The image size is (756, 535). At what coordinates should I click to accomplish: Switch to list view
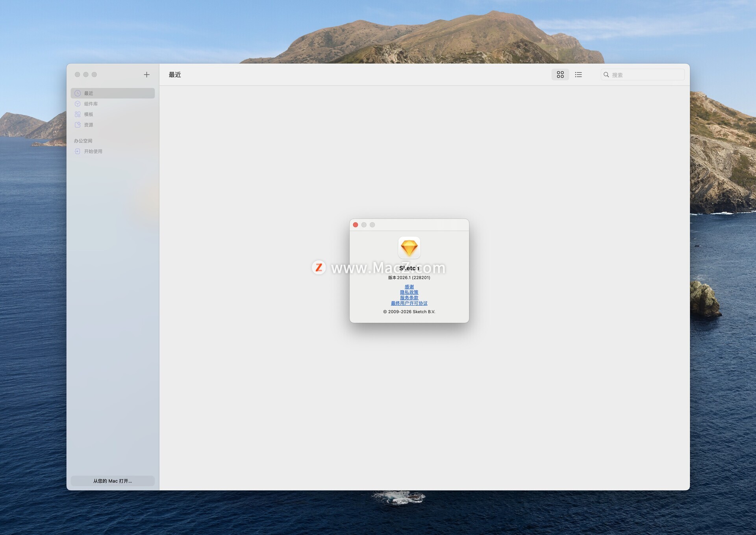(x=578, y=74)
